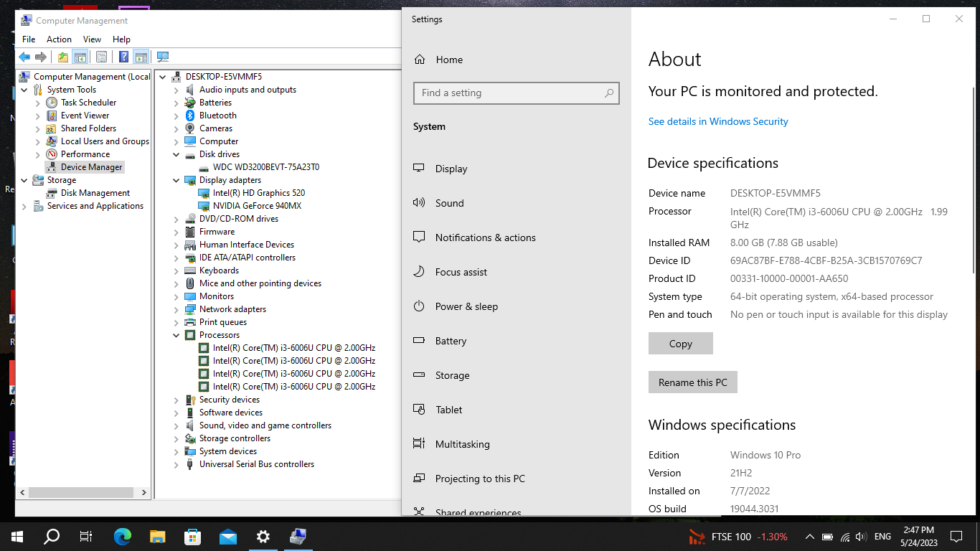Open Multitasking settings page
This screenshot has height=551, width=980.
tap(451, 444)
